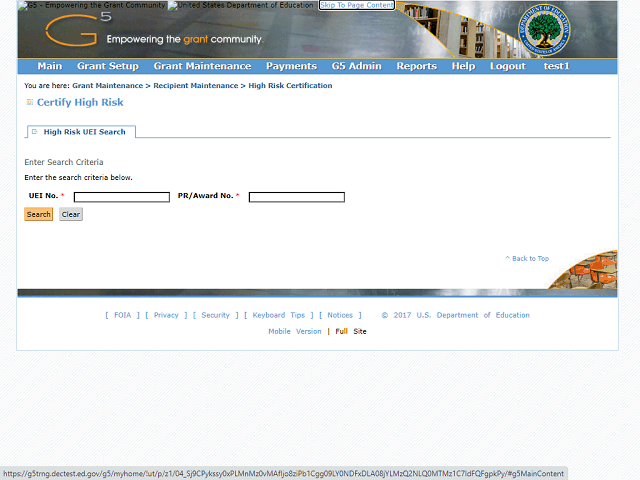Open the Security footer link
The width and height of the screenshot is (640, 480).
point(216,315)
